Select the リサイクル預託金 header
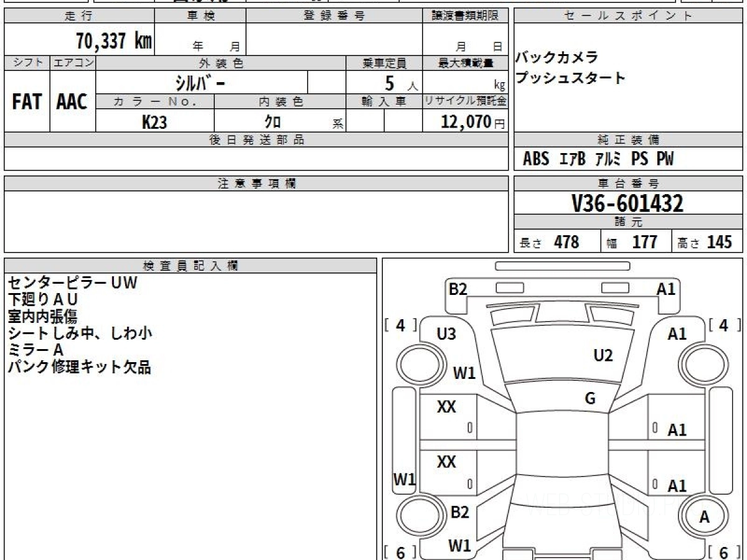The height and width of the screenshot is (560, 747). tap(466, 101)
